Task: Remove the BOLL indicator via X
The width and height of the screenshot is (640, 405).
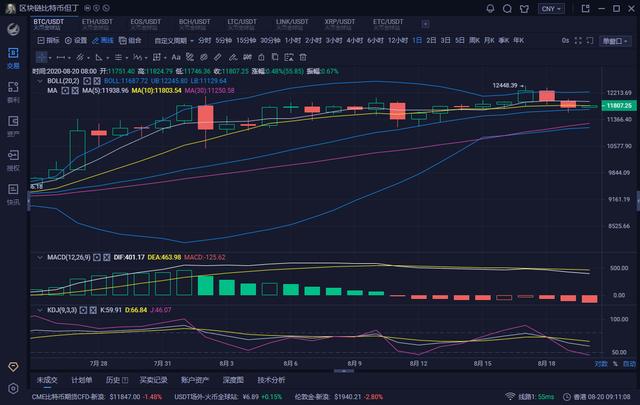Action: [x=97, y=81]
